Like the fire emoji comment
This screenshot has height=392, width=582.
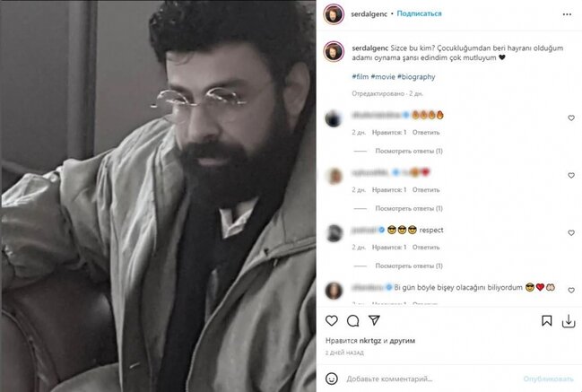[x=571, y=118]
